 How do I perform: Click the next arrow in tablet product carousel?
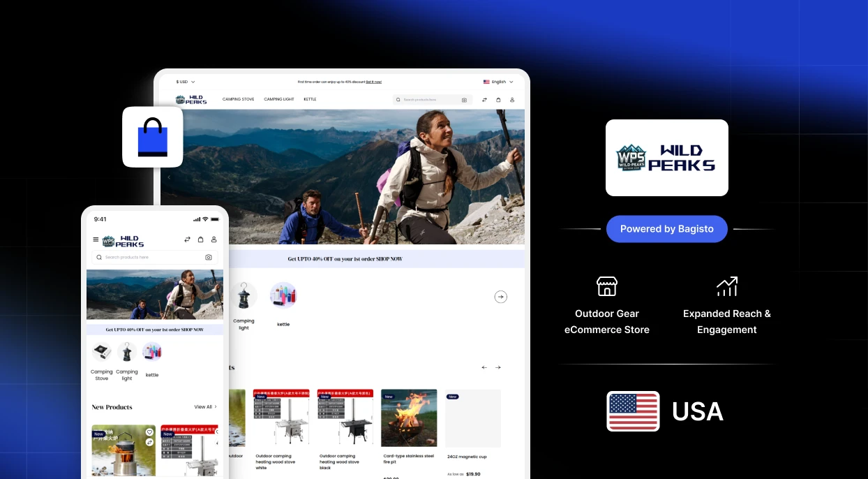(x=497, y=367)
